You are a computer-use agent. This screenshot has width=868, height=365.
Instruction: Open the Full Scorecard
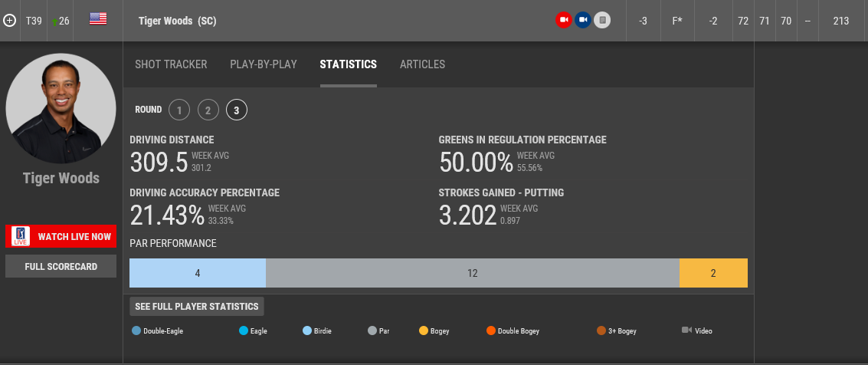(x=61, y=266)
